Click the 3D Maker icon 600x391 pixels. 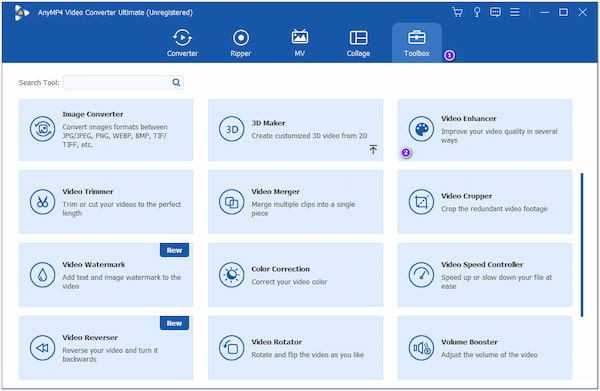[232, 129]
